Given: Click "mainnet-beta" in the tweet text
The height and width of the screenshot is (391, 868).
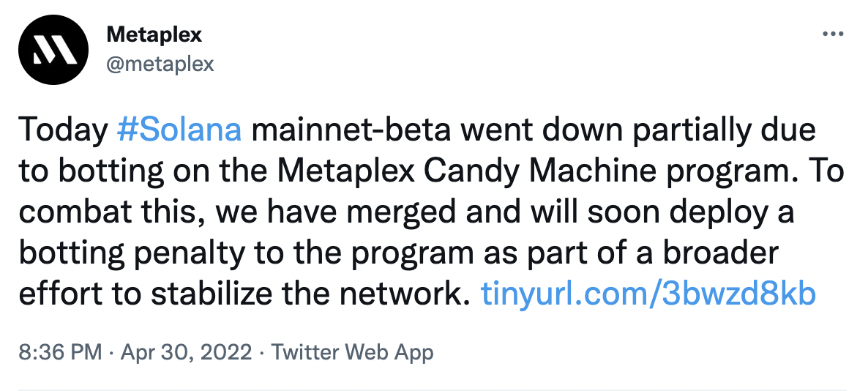Looking at the screenshot, I should tap(352, 130).
